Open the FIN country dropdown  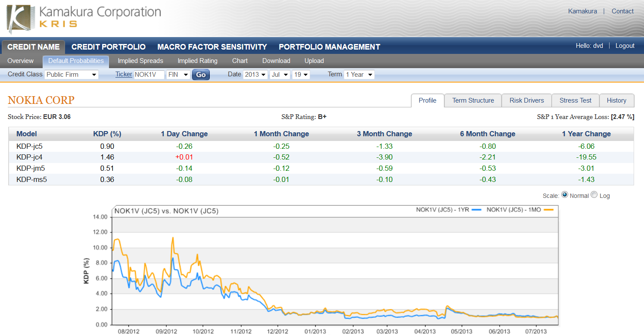(x=178, y=75)
